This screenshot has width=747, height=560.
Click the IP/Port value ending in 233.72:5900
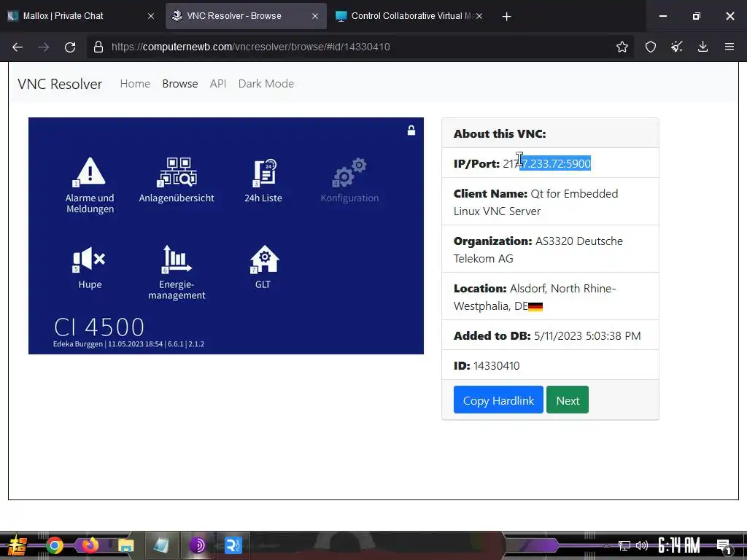coord(547,163)
